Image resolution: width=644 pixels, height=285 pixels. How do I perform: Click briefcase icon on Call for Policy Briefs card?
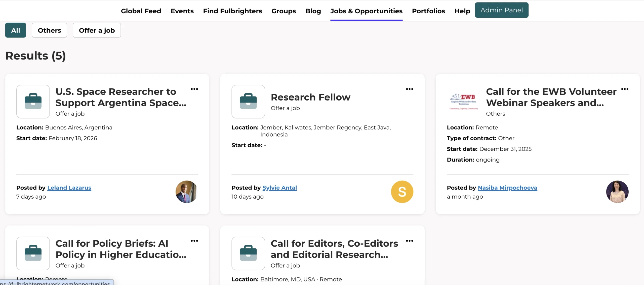click(x=33, y=253)
